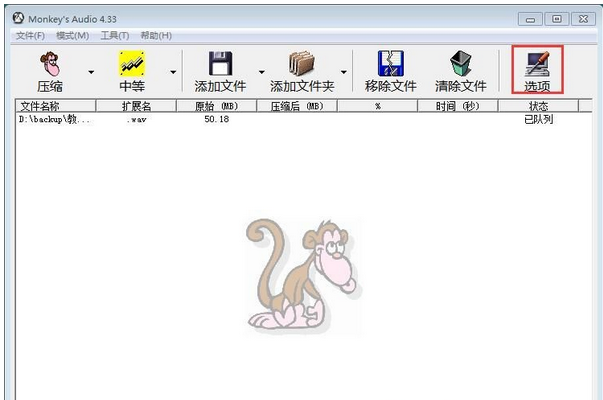This screenshot has width=603, height=400.
Task: Open the 工具(T) menu
Action: click(x=114, y=36)
